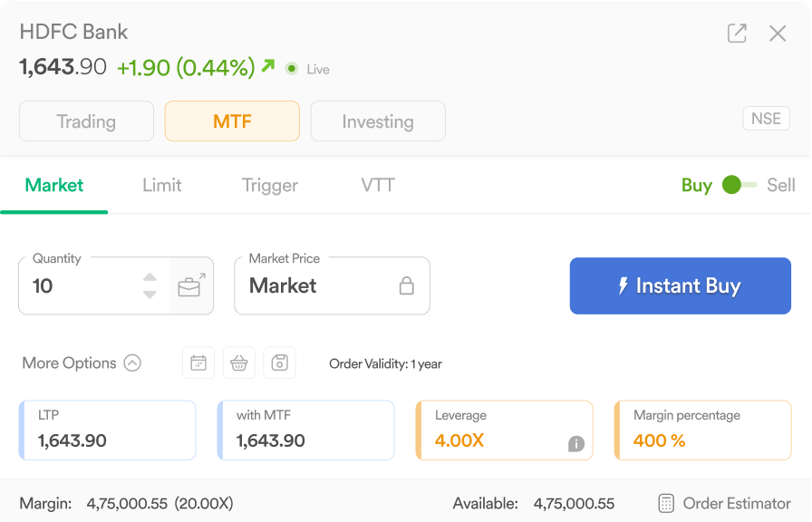Click the Leverage 4.00X value
This screenshot has height=522, width=812.
459,440
